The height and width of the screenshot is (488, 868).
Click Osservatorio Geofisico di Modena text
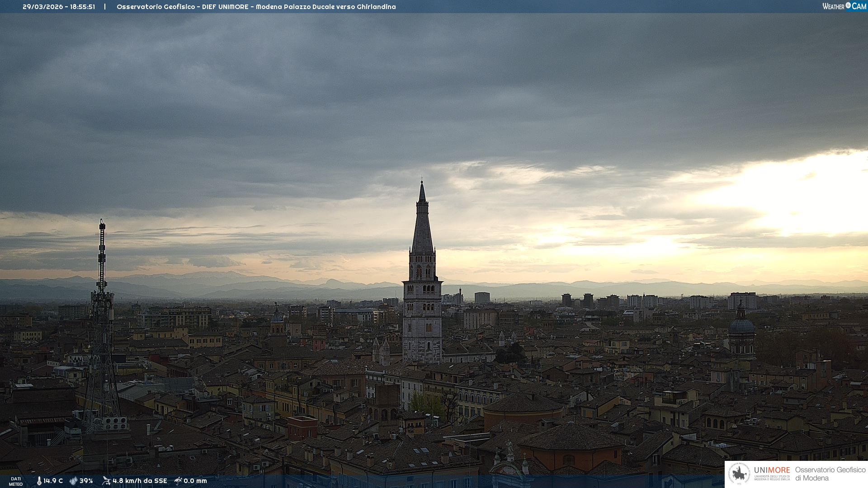coord(830,474)
